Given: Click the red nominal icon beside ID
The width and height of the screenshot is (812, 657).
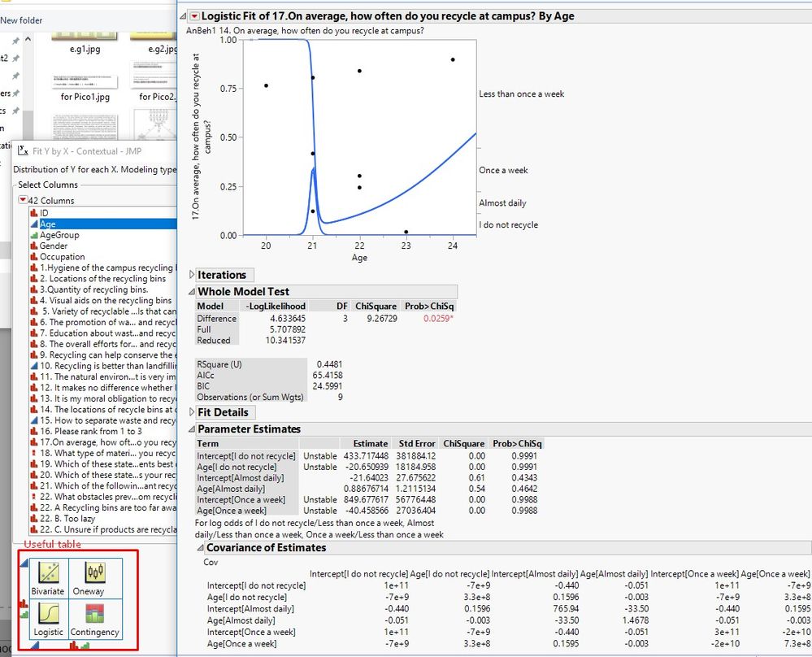Looking at the screenshot, I should tap(34, 213).
